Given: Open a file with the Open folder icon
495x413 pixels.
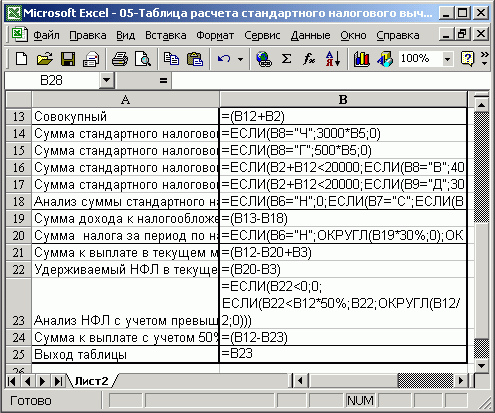Looking at the screenshot, I should coord(45,59).
